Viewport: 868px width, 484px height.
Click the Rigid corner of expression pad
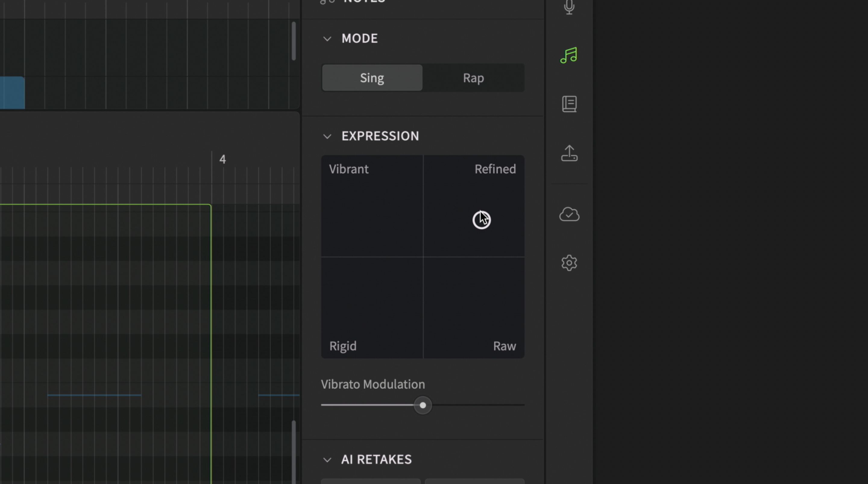click(x=343, y=346)
